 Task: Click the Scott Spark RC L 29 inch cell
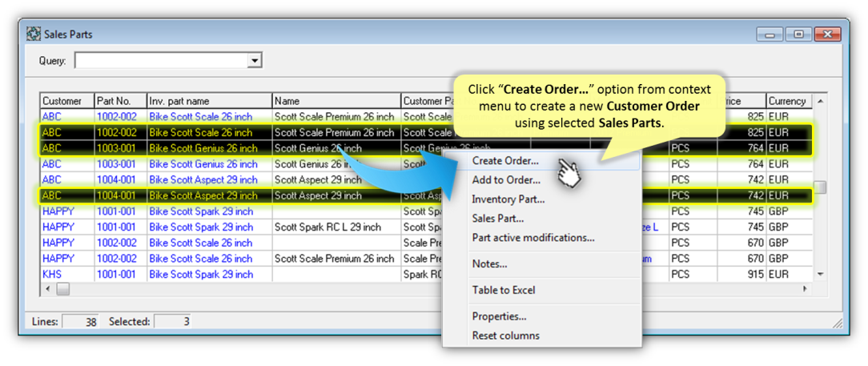336,227
